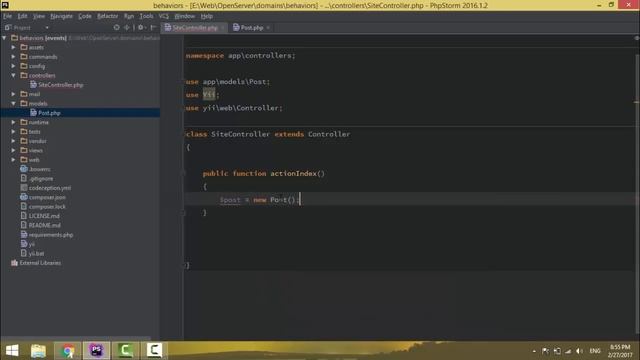Viewport: 640px width, 360px height.
Task: Collapse the controllers folder arrow
Action: coord(13,76)
